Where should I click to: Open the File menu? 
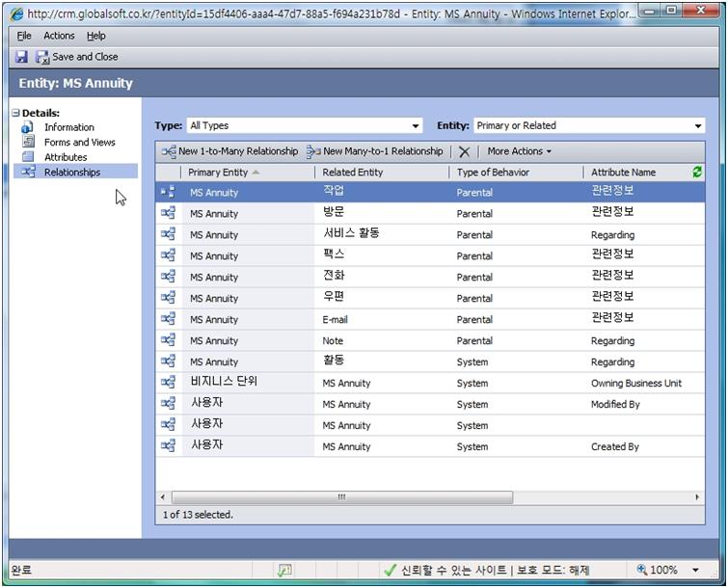(24, 36)
